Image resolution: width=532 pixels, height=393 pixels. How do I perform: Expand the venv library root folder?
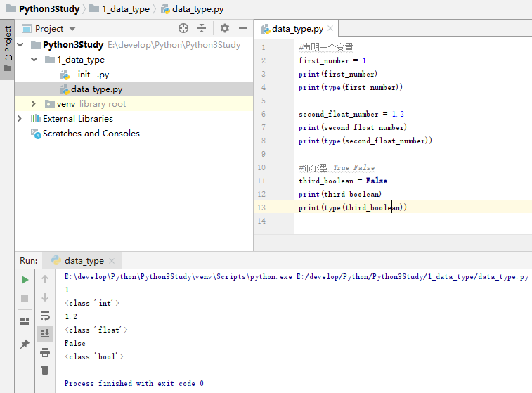(x=33, y=104)
